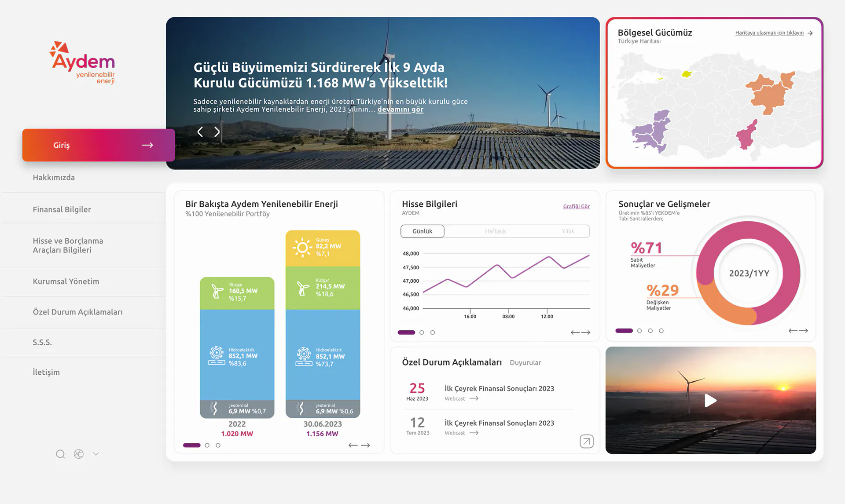Open sidebar Özel Durum Açıklamaları menu item
Viewport: 845px width, 504px height.
(78, 312)
